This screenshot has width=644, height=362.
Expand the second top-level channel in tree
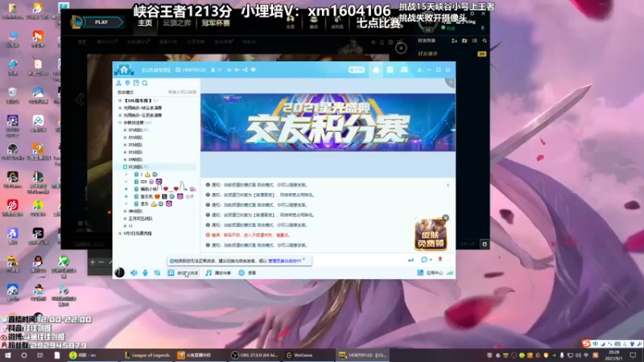point(120,108)
